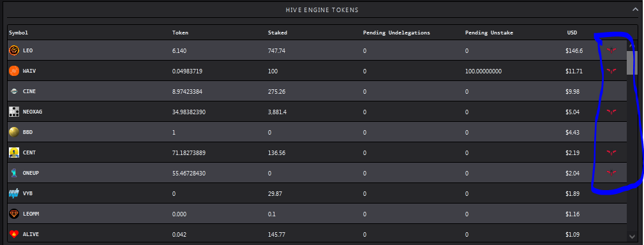Image resolution: width=644 pixels, height=245 pixels.
Task: Click the LEOMM diamond logo
Action: (14, 214)
